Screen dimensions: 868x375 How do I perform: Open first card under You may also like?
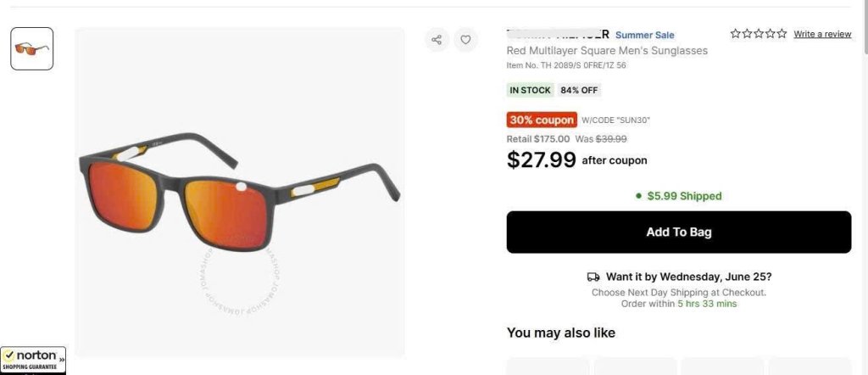[x=548, y=366]
